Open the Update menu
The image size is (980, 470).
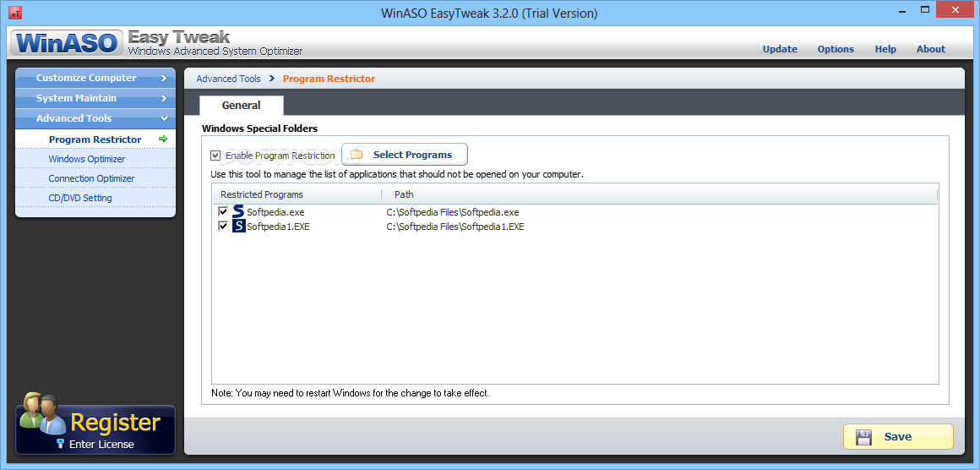[780, 49]
